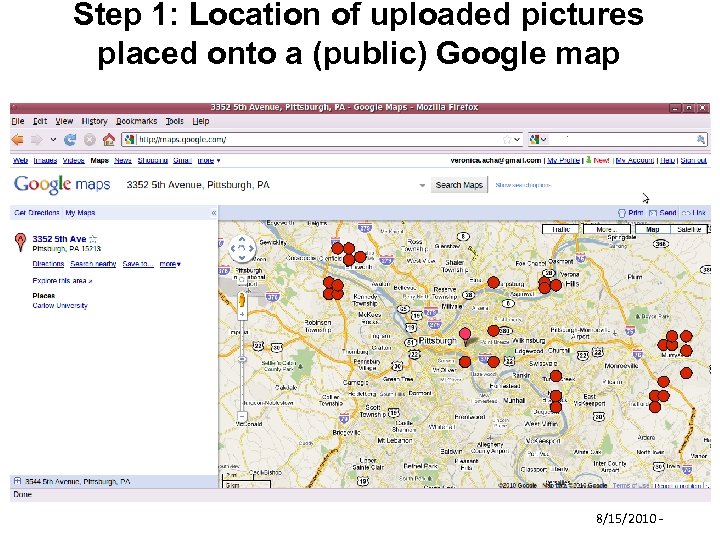Screen dimensions: 720x540
Task: Open the My Profile link
Action: tap(563, 160)
